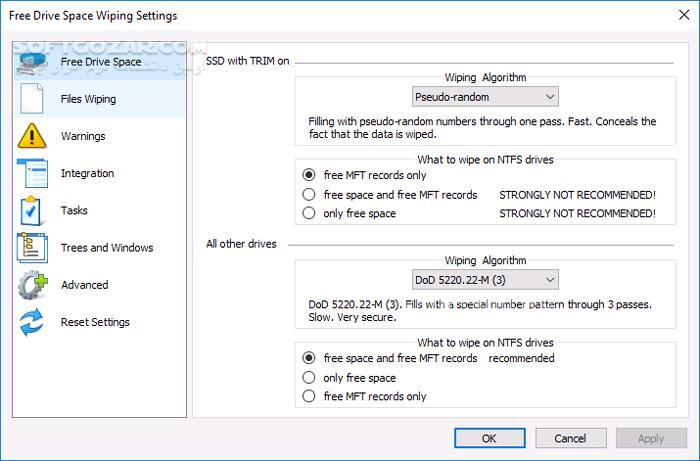Click the Trees and Windows icon

[32, 248]
